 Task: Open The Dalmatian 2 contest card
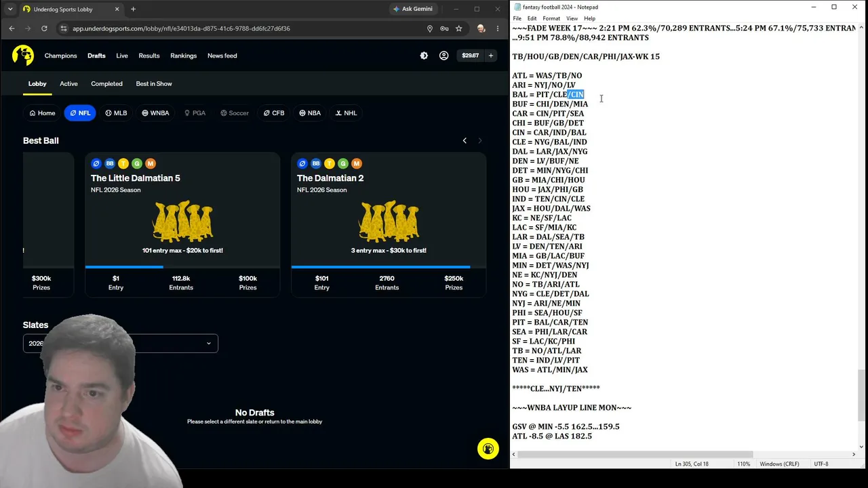pos(389,224)
